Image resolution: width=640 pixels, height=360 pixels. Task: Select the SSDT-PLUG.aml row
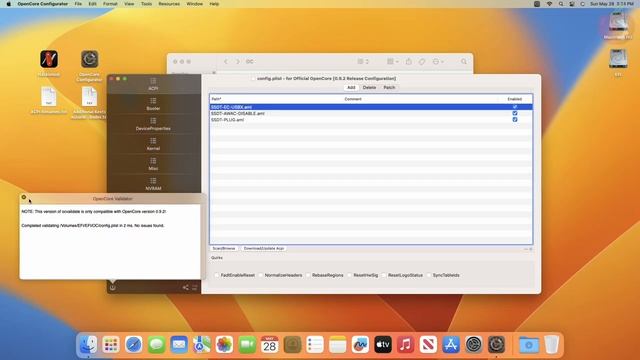(371, 120)
